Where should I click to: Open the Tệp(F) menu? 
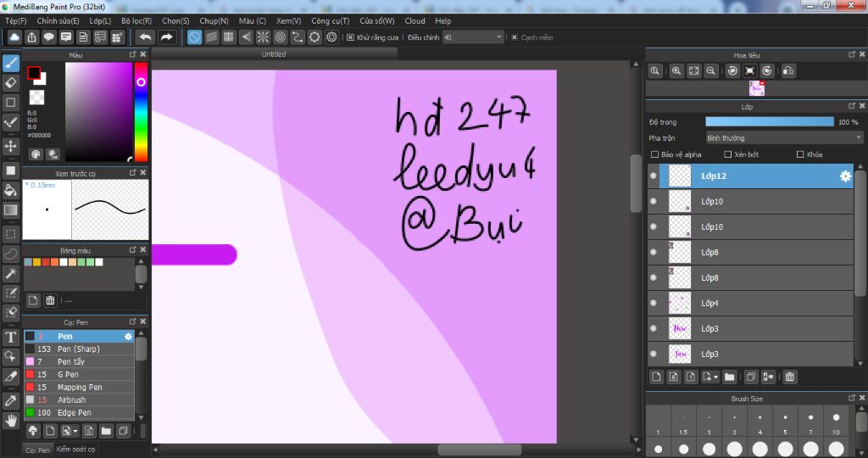[x=16, y=20]
